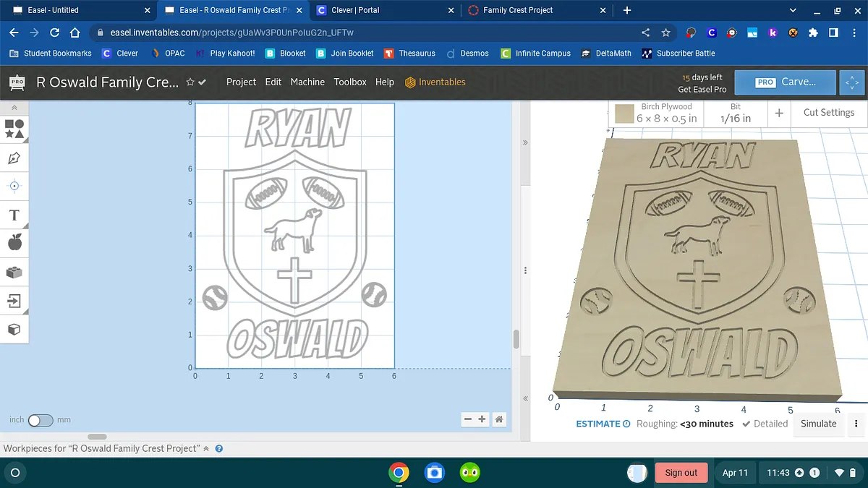
Task: Open the machine jog arrows button
Action: tap(851, 82)
